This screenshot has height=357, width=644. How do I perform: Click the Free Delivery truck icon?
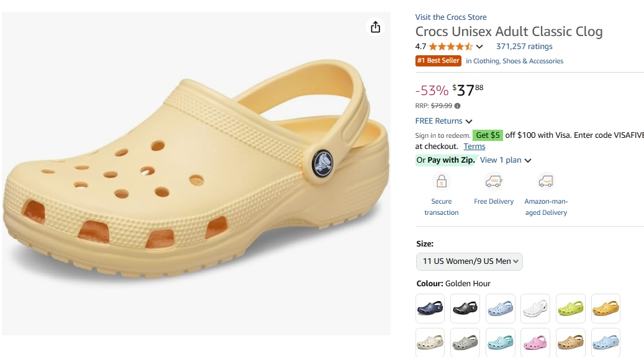(494, 181)
